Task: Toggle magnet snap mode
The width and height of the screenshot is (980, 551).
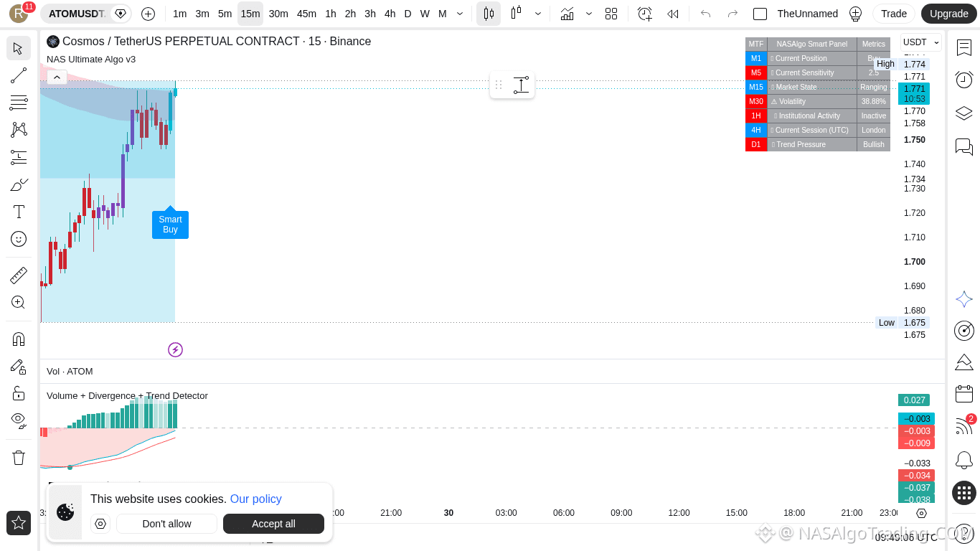Action: 19,339
